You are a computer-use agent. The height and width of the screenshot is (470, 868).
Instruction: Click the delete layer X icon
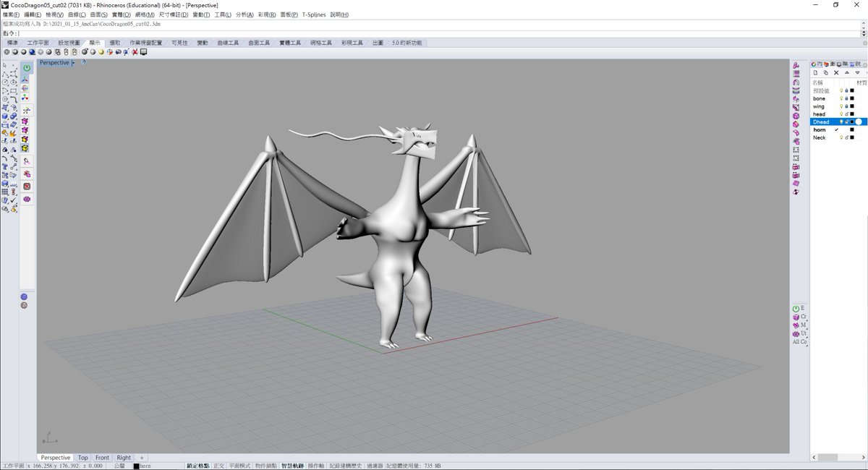click(836, 72)
